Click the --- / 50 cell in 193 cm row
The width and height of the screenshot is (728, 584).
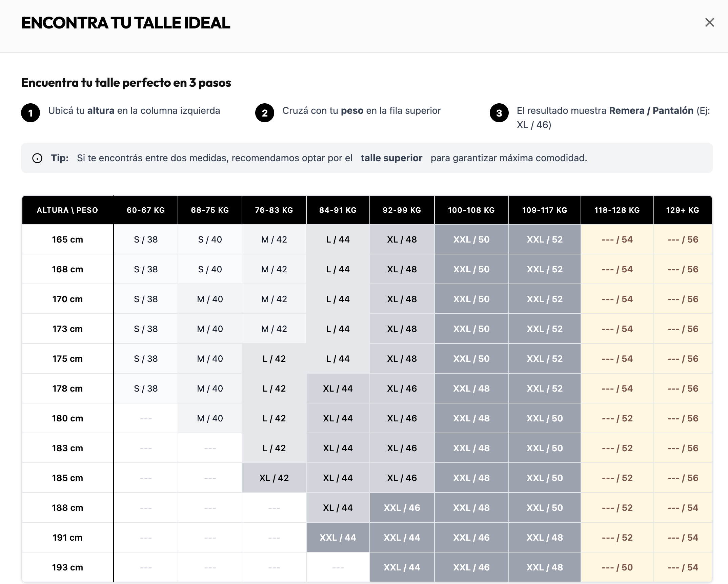point(617,567)
